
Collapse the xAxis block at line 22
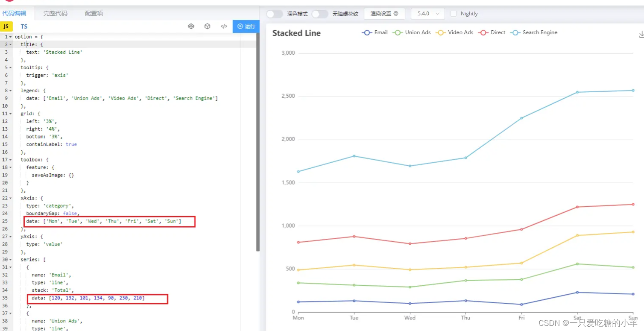coord(11,198)
